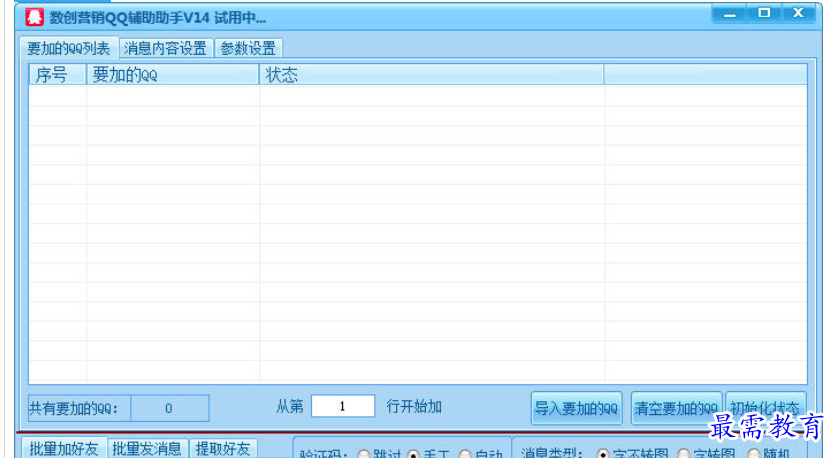Screen dimensions: 832x458
Task: Click the 共有要加的QQ count box
Action: [x=169, y=408]
